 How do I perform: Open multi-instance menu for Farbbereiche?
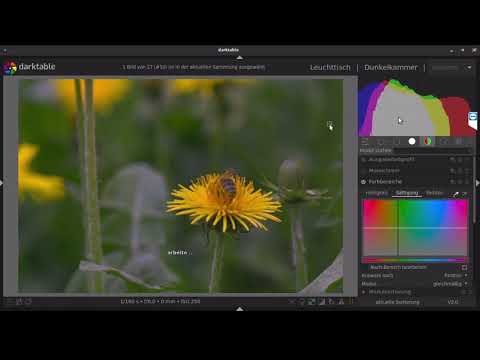(x=453, y=182)
